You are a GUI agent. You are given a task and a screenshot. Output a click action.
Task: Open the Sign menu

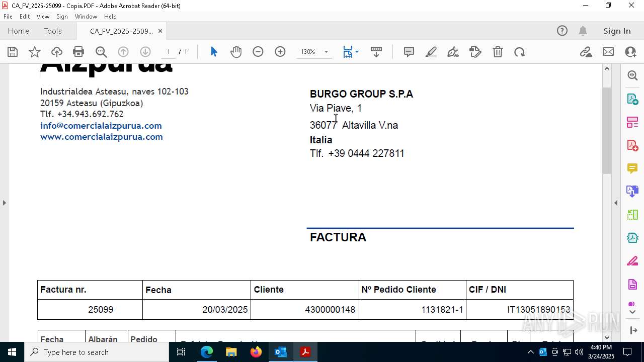pos(62,17)
